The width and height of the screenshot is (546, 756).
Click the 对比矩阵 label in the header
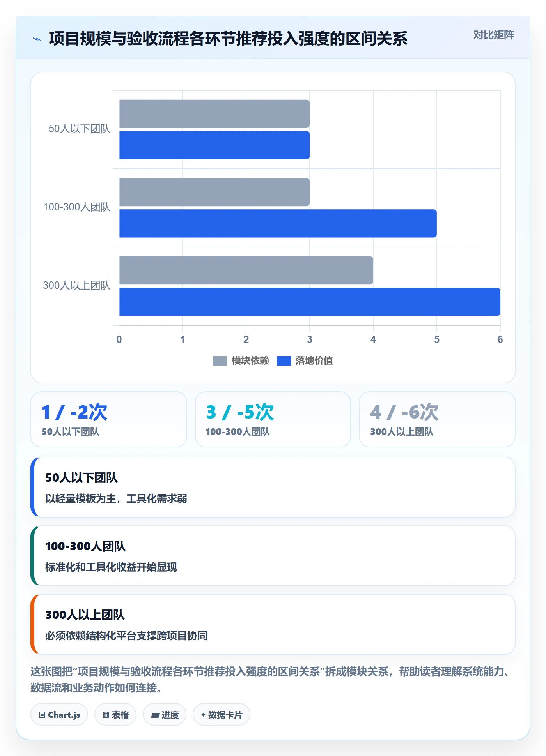pyautogui.click(x=493, y=35)
